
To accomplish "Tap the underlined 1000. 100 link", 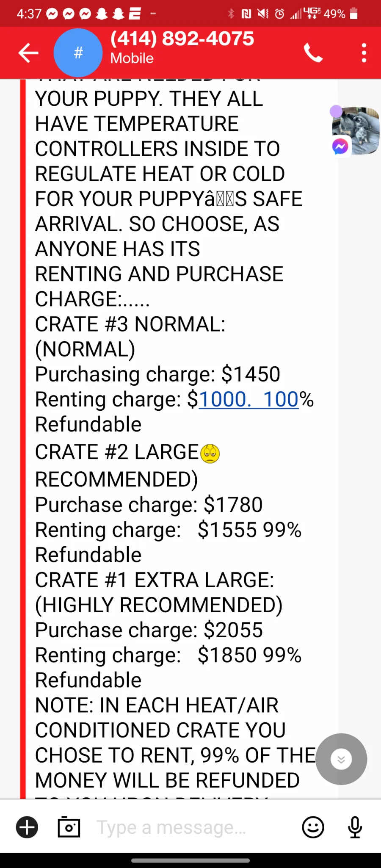I will point(248,399).
